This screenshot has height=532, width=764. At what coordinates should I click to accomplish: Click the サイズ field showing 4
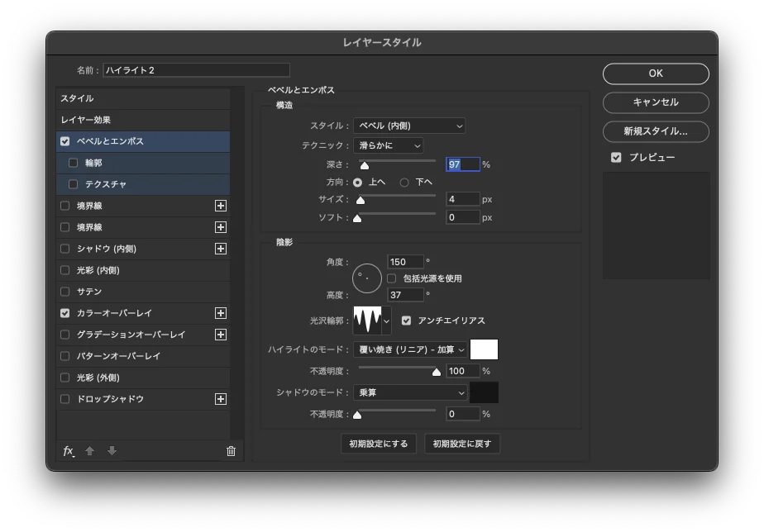[463, 199]
